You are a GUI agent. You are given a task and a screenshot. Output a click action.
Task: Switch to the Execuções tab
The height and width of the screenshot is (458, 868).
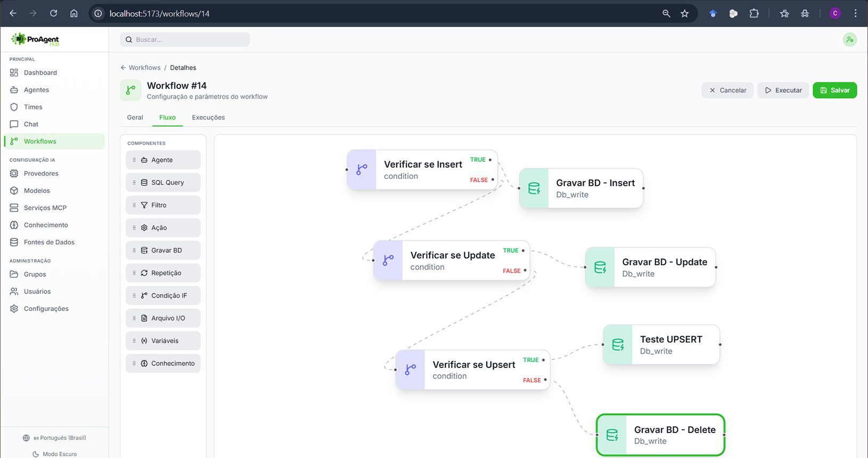[x=208, y=118]
